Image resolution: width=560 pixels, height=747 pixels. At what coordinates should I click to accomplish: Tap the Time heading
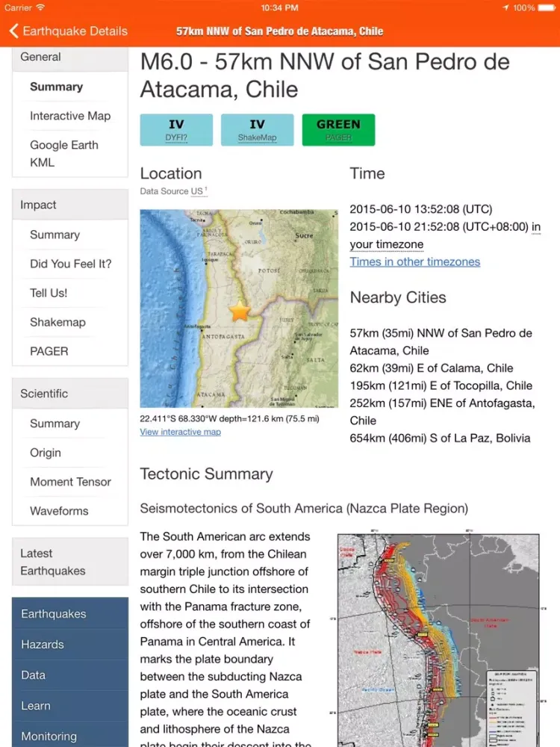click(367, 173)
